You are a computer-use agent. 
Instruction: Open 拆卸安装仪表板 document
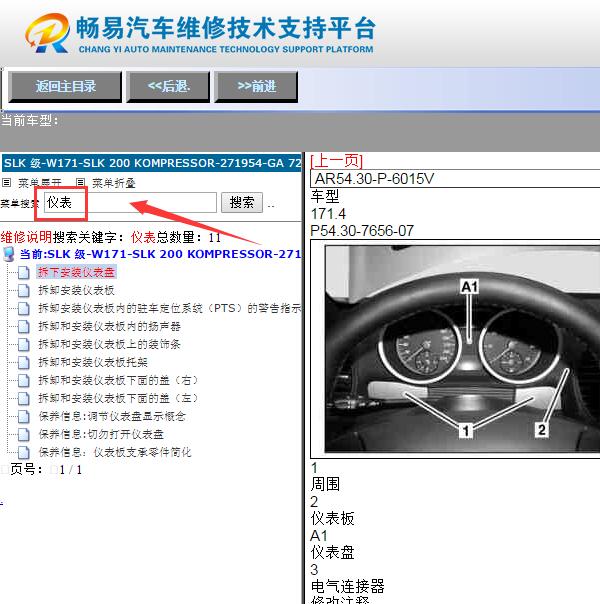click(x=76, y=290)
